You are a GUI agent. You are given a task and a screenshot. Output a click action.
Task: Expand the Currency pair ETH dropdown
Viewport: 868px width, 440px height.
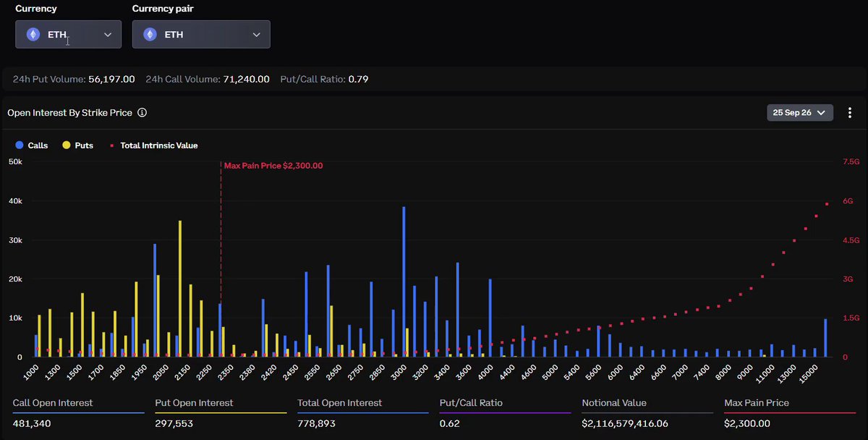(x=201, y=34)
